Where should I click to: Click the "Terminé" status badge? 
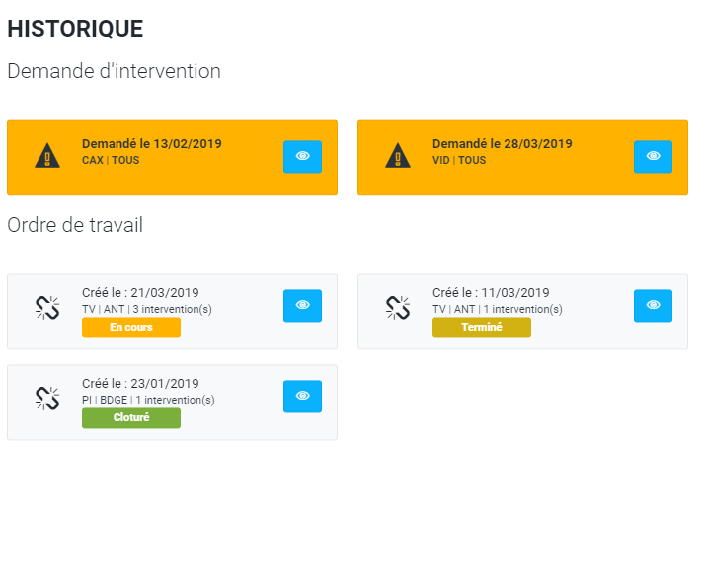[x=482, y=328]
